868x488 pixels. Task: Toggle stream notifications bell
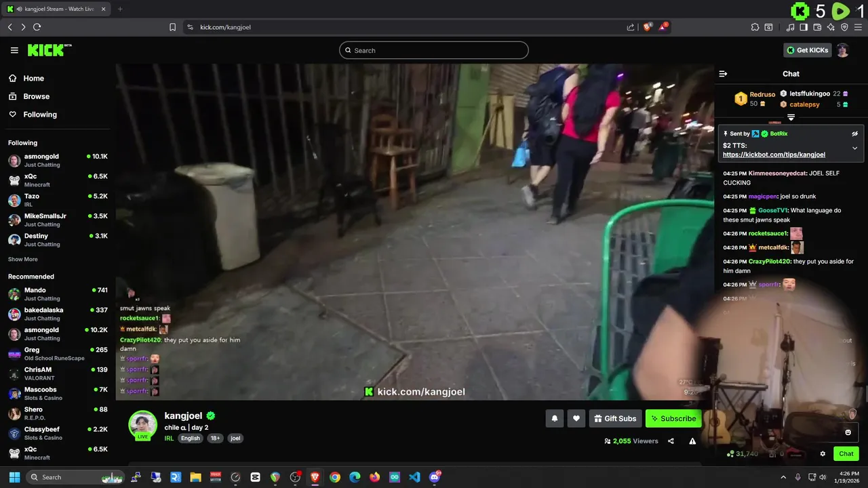point(554,419)
